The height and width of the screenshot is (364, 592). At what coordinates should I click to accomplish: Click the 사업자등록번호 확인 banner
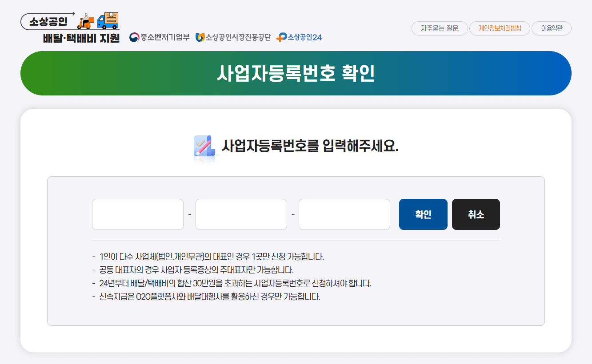[x=296, y=73]
